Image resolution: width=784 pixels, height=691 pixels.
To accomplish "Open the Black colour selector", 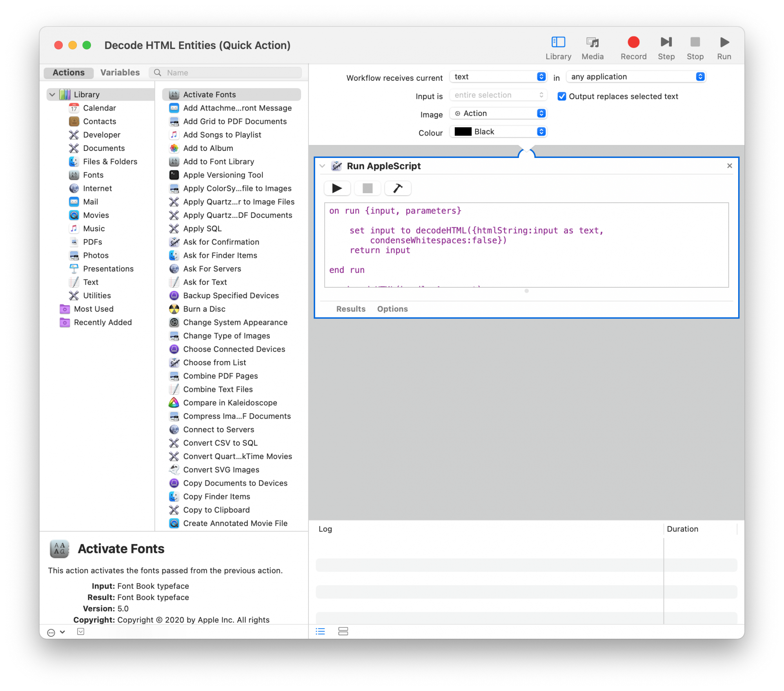I will pos(498,132).
